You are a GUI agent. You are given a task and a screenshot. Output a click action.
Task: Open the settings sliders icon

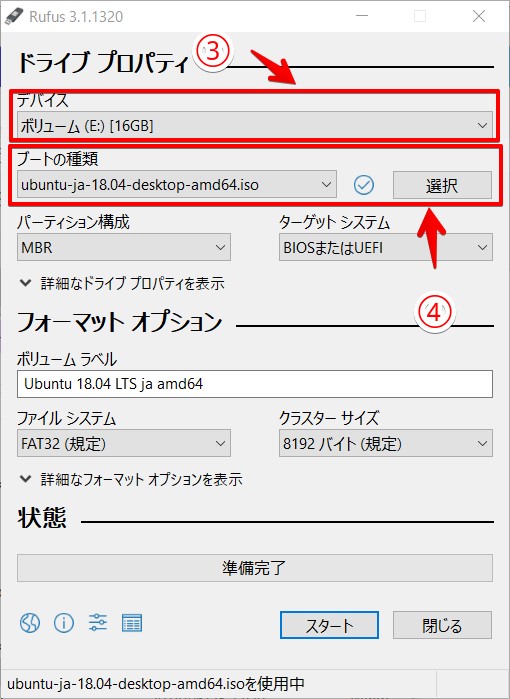click(98, 623)
